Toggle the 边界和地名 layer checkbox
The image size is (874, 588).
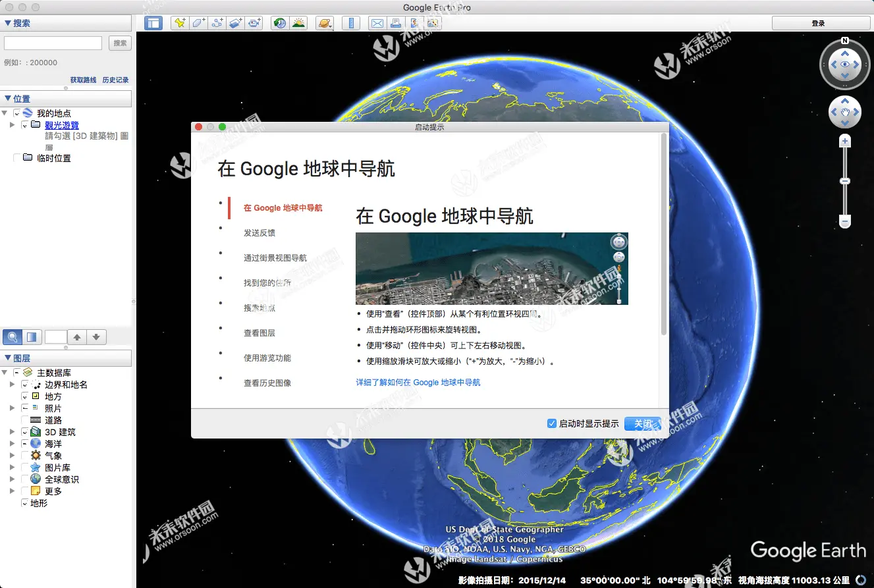[x=25, y=385]
